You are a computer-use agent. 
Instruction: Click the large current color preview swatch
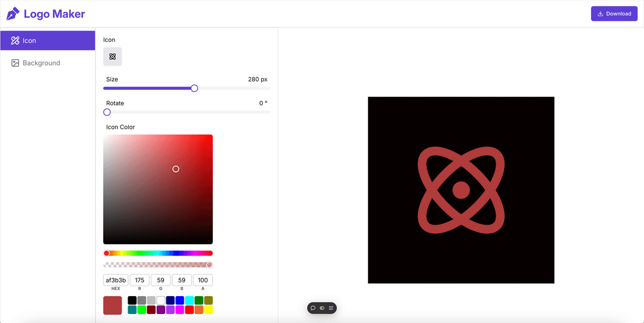click(x=113, y=305)
